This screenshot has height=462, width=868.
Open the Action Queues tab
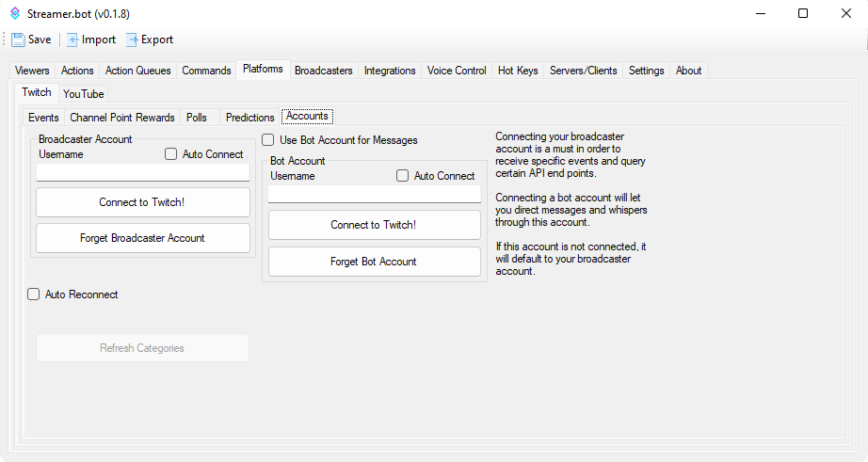coord(137,71)
